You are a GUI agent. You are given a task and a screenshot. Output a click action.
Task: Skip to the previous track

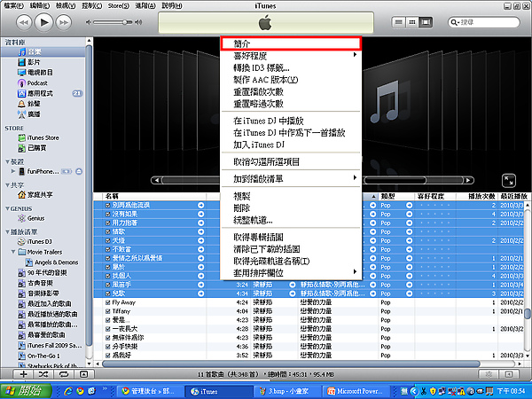coord(24,22)
